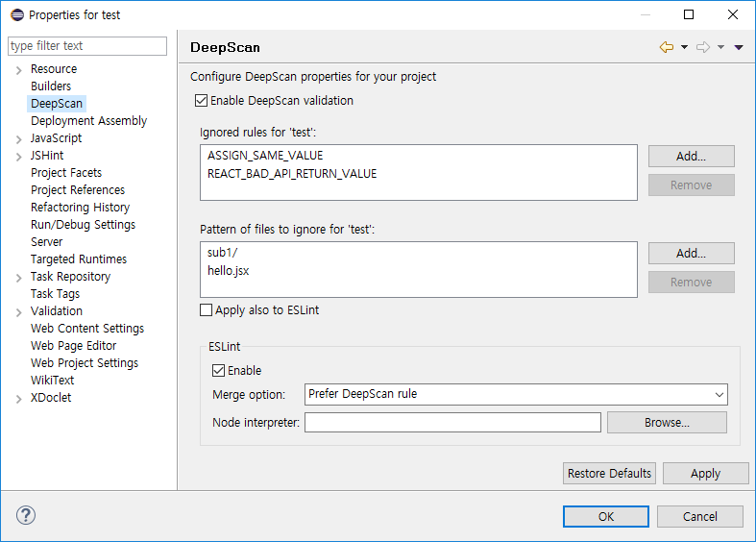Expand the Task Repository node
Screen dimensions: 756x542
[x=18, y=279]
